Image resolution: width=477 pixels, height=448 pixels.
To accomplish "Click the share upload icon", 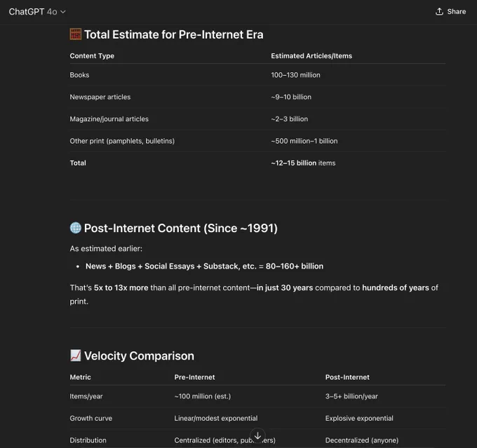I will click(x=439, y=11).
